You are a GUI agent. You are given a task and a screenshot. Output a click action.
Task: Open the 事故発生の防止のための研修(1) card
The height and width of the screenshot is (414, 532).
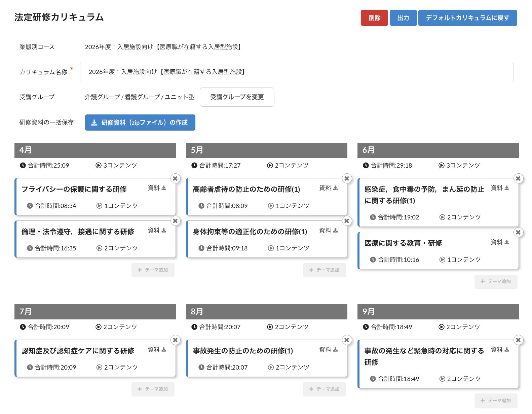pos(267,358)
